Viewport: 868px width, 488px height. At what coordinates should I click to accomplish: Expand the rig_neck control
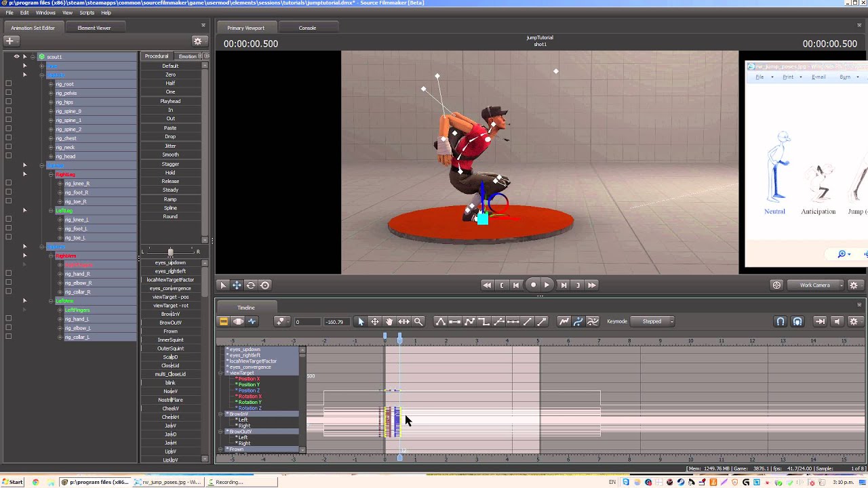point(51,147)
